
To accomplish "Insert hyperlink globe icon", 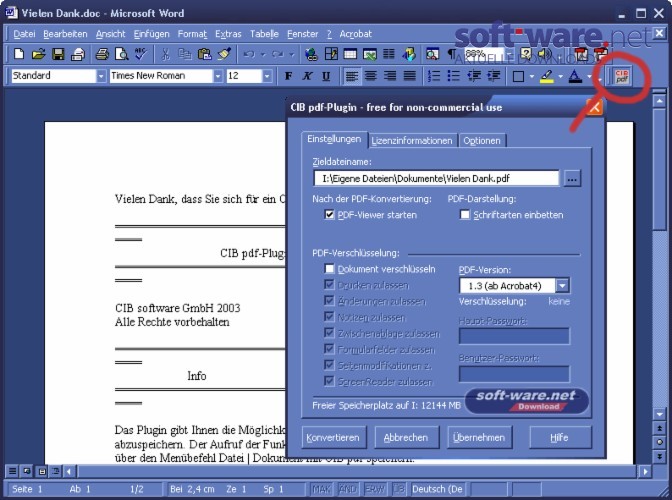I will click(311, 54).
